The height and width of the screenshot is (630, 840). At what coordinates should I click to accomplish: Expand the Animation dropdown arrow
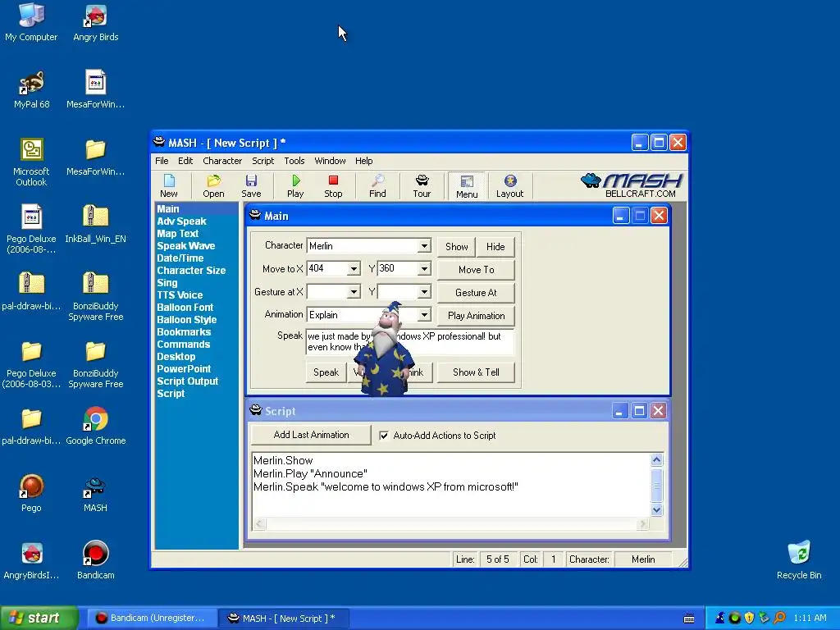pyautogui.click(x=424, y=314)
